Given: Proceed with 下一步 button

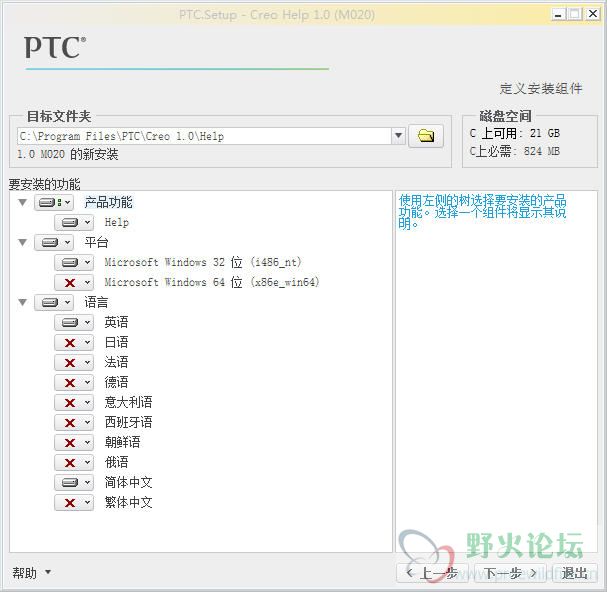Looking at the screenshot, I should tap(510, 573).
